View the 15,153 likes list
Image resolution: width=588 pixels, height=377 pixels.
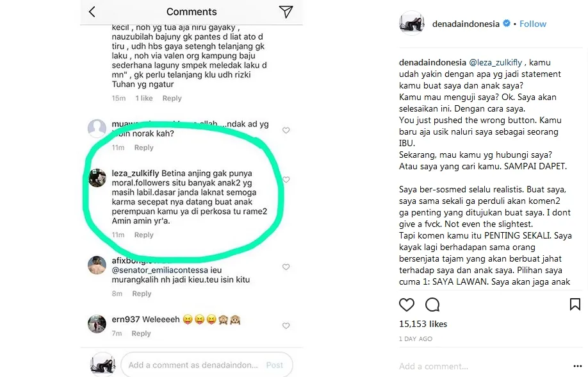point(423,324)
